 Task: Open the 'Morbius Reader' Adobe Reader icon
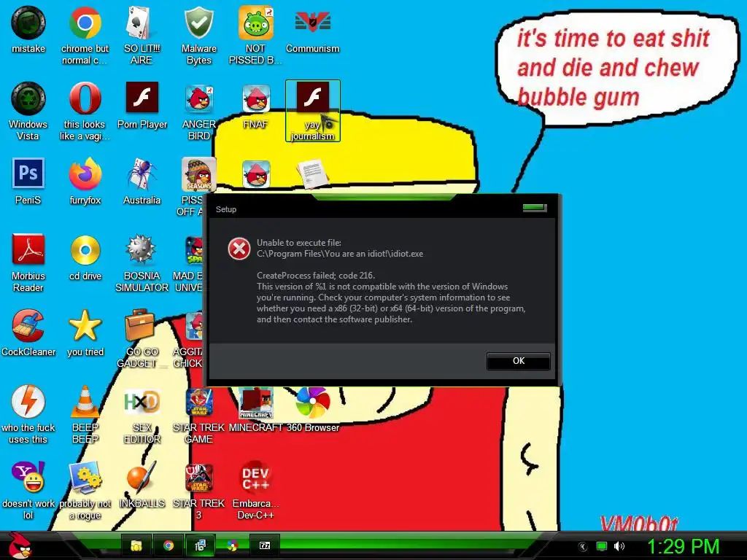coord(28,262)
